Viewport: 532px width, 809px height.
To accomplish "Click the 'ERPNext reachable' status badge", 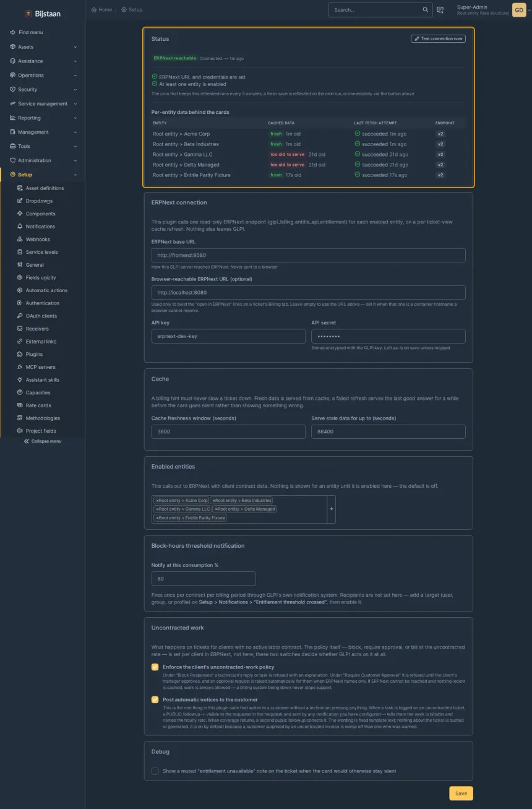I will click(x=175, y=58).
